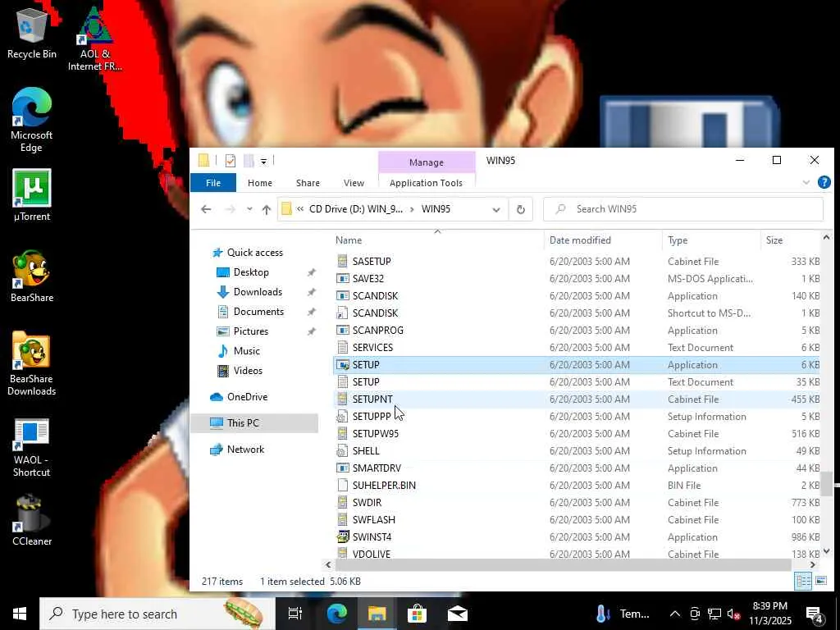Select the SERVICES text document
The height and width of the screenshot is (630, 840).
pyautogui.click(x=577, y=348)
